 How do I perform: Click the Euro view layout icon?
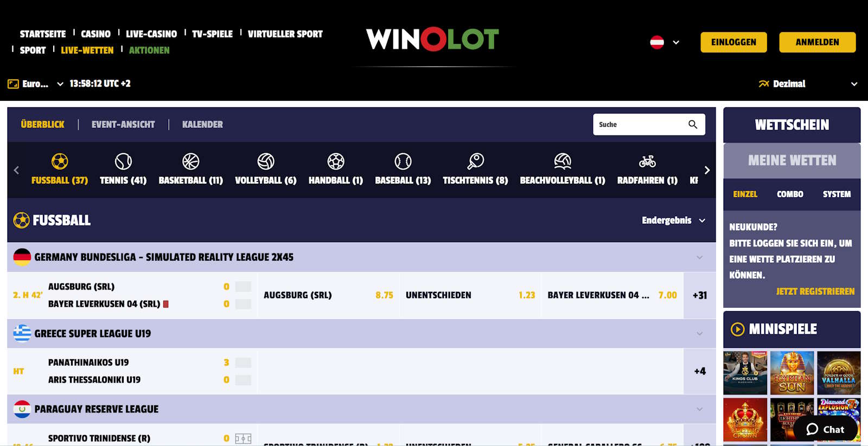[x=13, y=84]
